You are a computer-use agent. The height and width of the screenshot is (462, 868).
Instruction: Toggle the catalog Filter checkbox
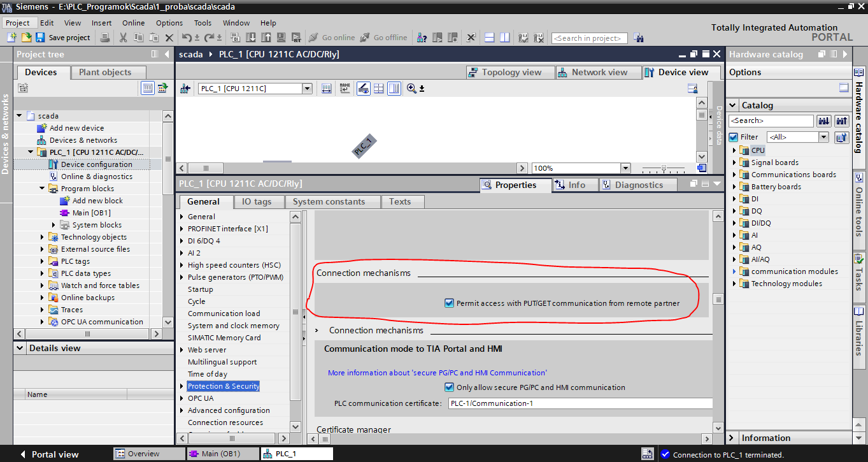coord(733,137)
